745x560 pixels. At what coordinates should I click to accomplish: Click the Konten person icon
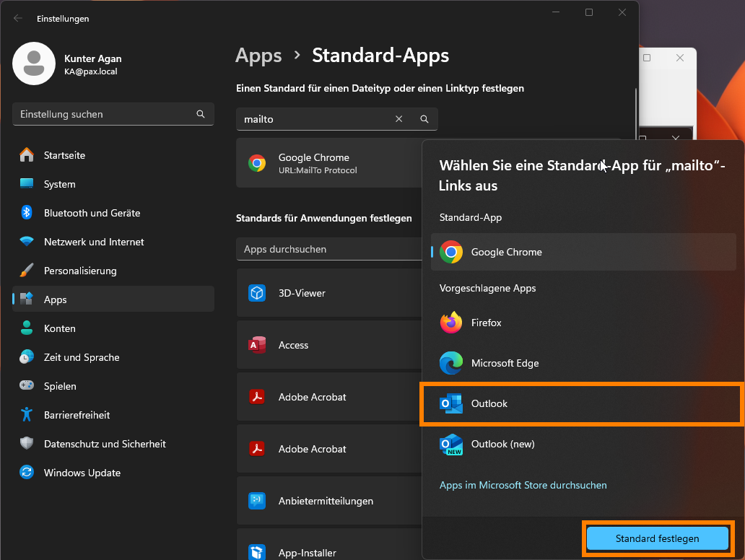(x=27, y=328)
